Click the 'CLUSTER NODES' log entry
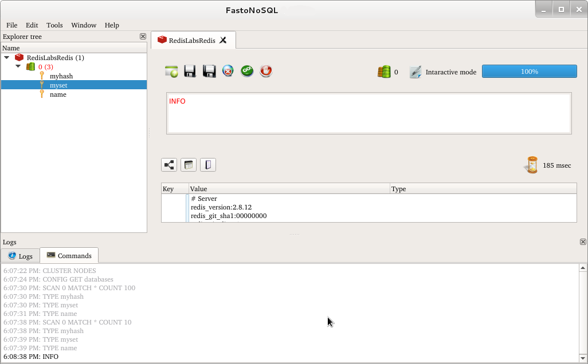The width and height of the screenshot is (588, 364). click(50, 270)
